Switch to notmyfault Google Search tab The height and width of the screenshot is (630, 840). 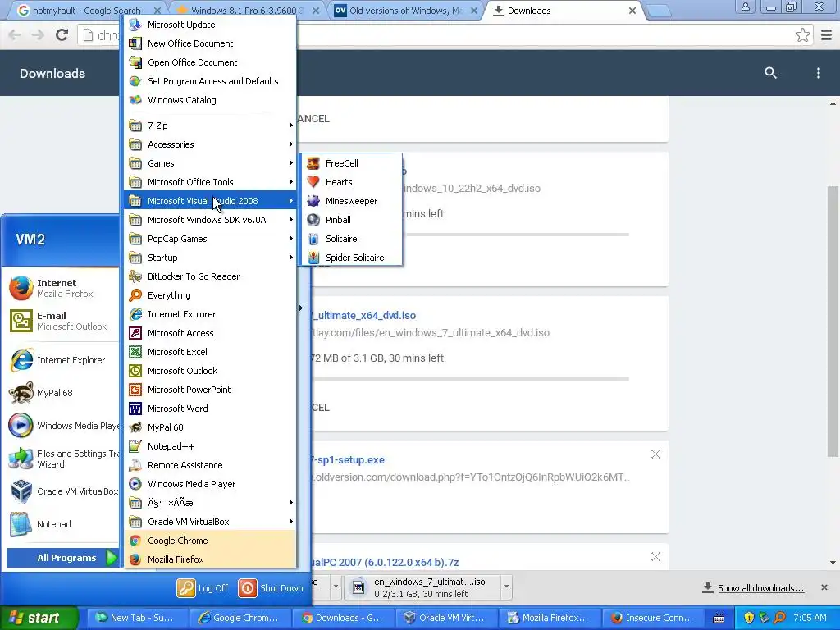point(89,10)
